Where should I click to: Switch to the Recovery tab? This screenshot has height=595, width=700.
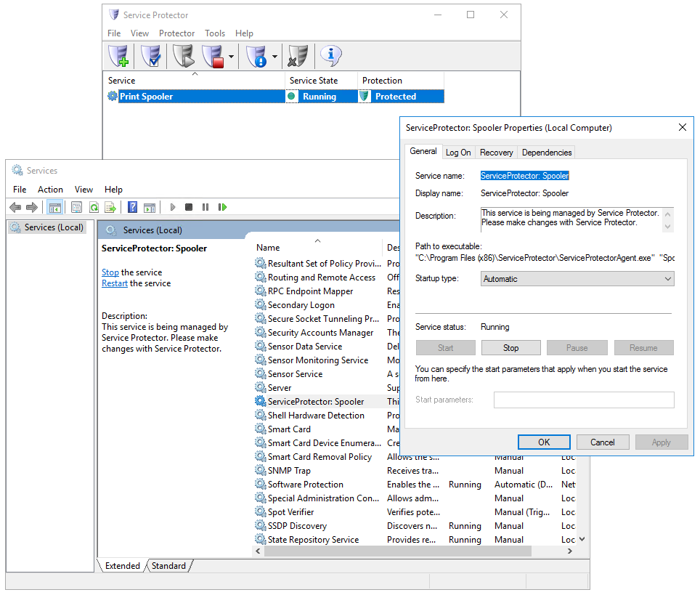click(x=496, y=153)
